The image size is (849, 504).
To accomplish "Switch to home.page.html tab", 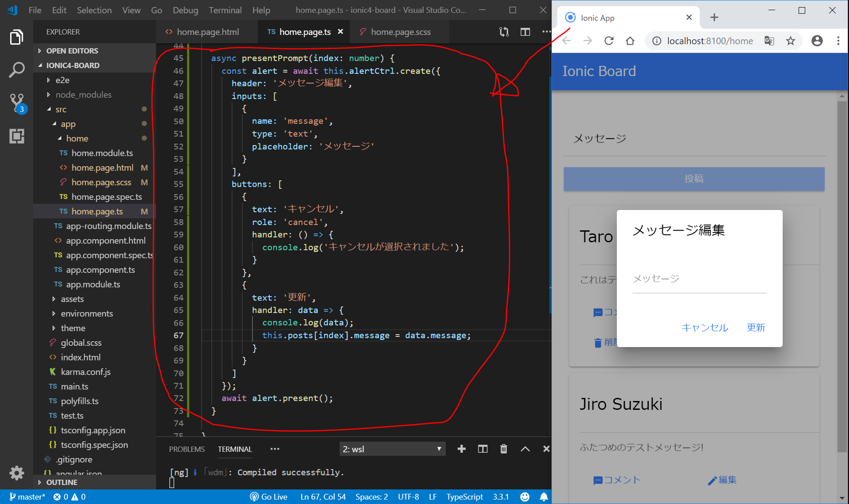I will (207, 32).
